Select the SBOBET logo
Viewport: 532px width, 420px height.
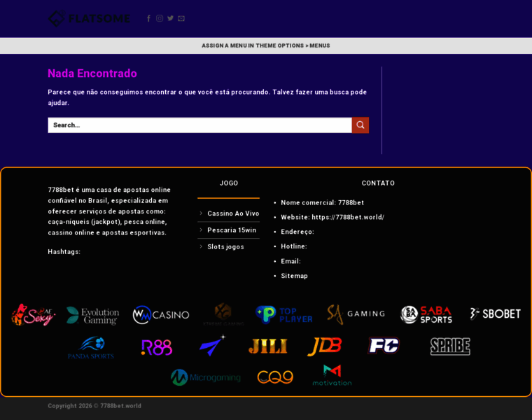(495, 314)
